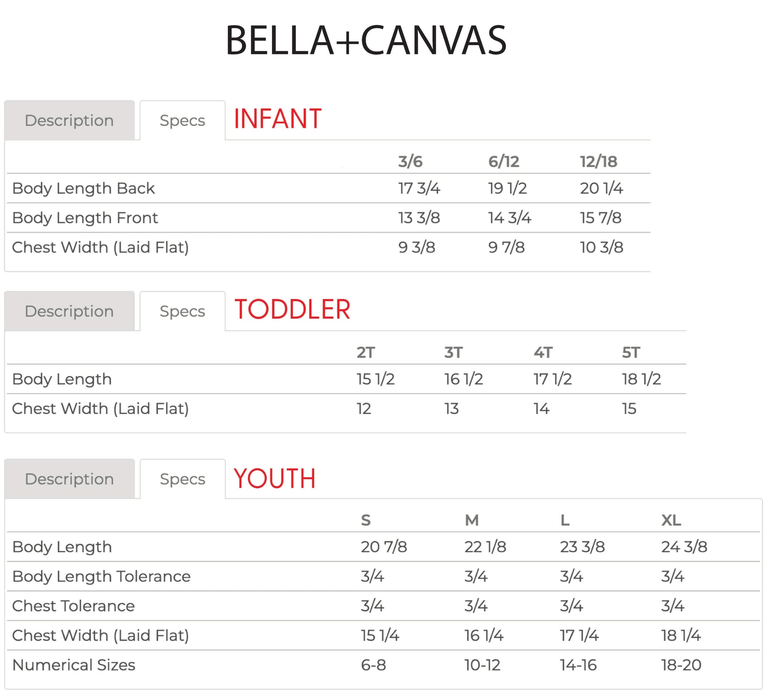Select the 12/18 infant size column header

[598, 162]
